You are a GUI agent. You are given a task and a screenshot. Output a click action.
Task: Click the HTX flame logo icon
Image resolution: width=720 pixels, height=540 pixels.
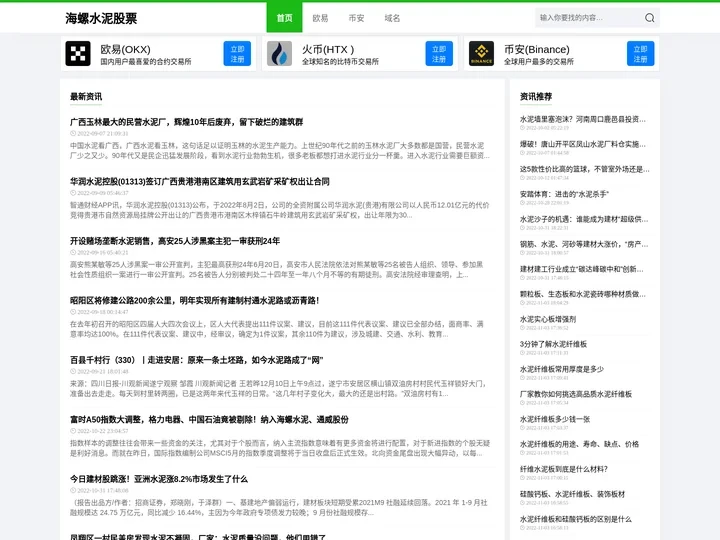coord(279,54)
